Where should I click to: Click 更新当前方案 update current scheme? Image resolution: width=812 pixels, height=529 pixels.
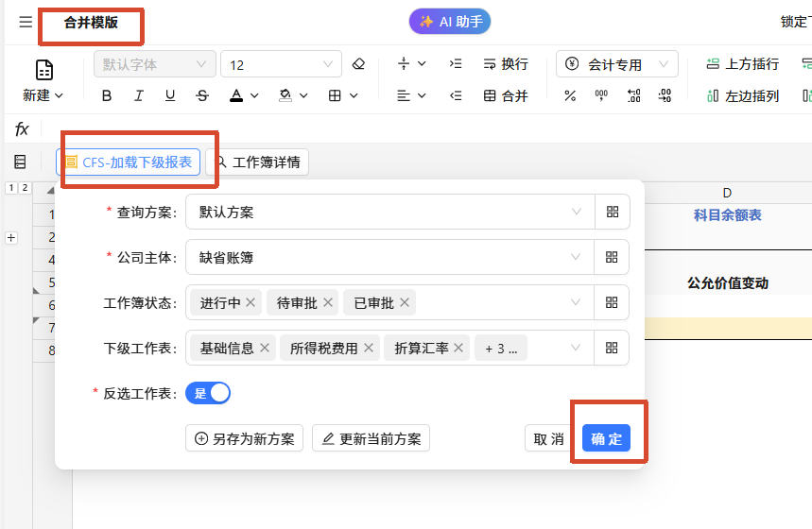click(x=371, y=438)
